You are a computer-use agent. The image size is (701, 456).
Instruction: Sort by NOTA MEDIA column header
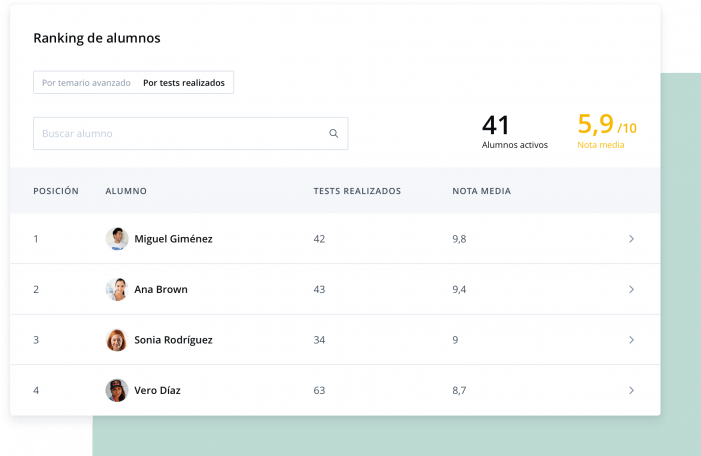click(x=481, y=191)
